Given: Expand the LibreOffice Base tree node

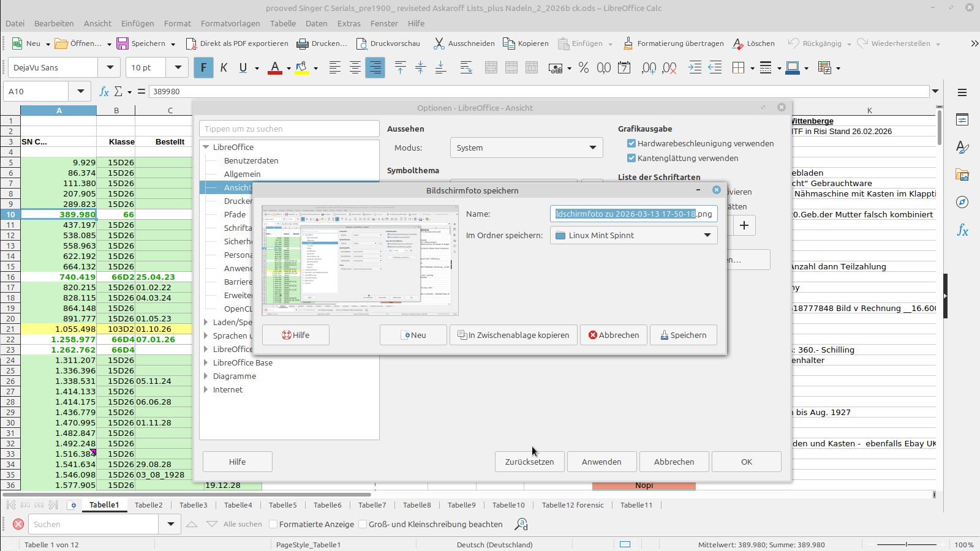Looking at the screenshot, I should (206, 362).
